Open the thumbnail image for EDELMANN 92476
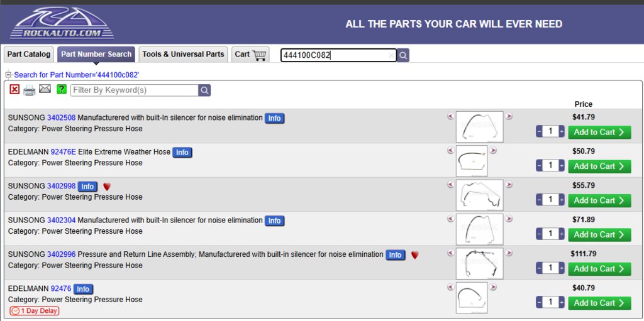 [x=472, y=298]
